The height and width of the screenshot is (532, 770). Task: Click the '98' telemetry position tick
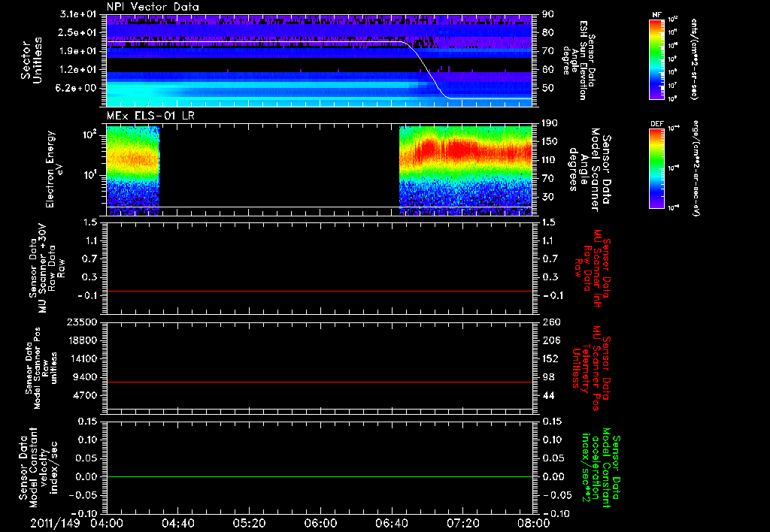point(548,377)
